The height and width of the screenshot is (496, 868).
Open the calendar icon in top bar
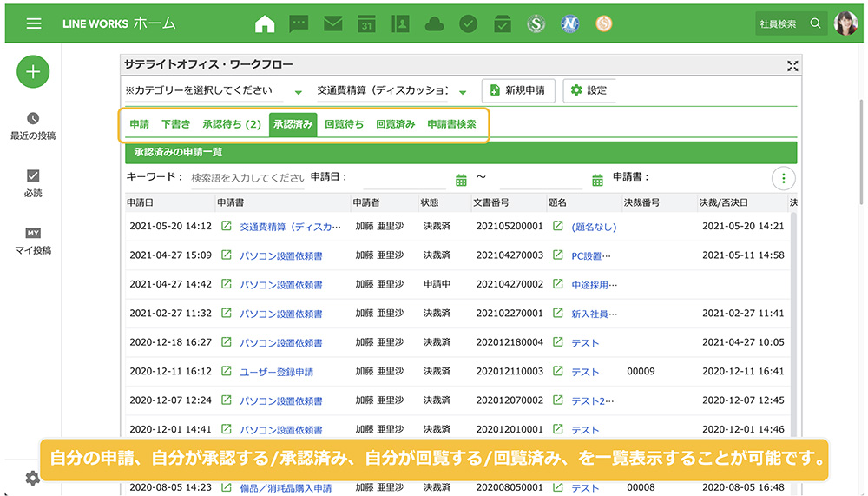click(x=366, y=23)
